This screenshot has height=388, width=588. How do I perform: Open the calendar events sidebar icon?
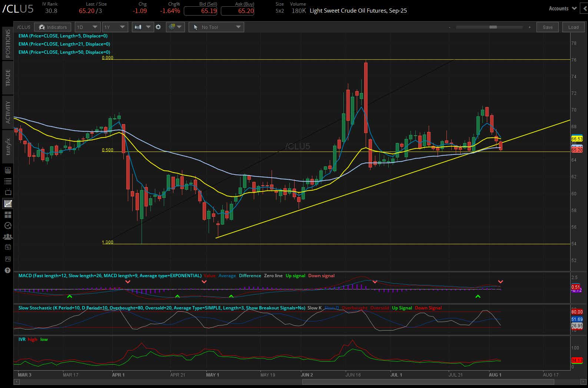(x=8, y=247)
